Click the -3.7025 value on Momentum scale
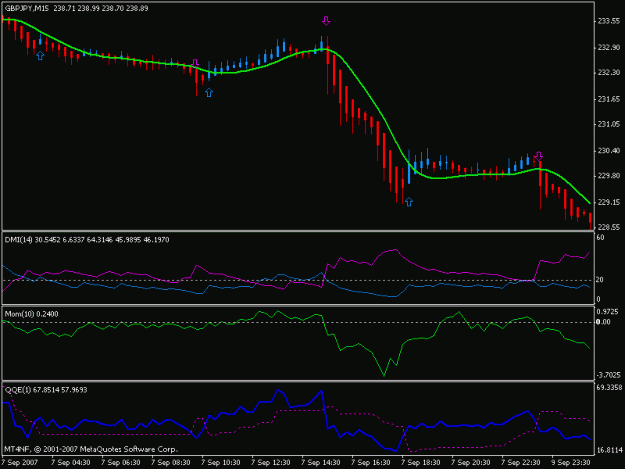This screenshot has width=625, height=469. coord(608,375)
